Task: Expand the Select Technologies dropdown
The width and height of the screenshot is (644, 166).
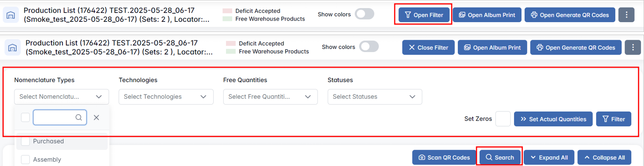Action: [166, 97]
